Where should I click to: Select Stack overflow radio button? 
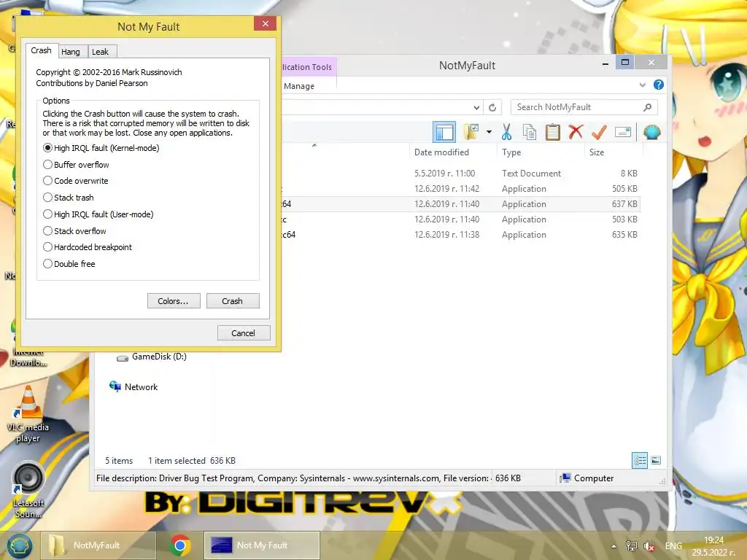point(74,231)
